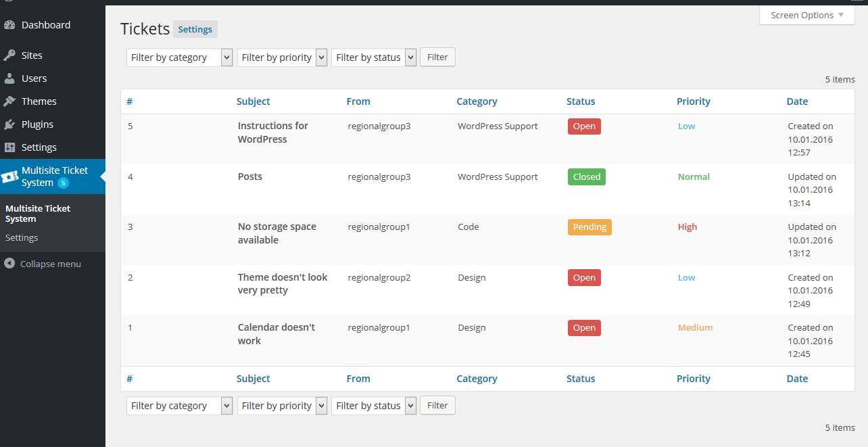Viewport: 868px width, 447px height.
Task: Open the bottom Filter by category dropdown
Action: click(x=180, y=406)
